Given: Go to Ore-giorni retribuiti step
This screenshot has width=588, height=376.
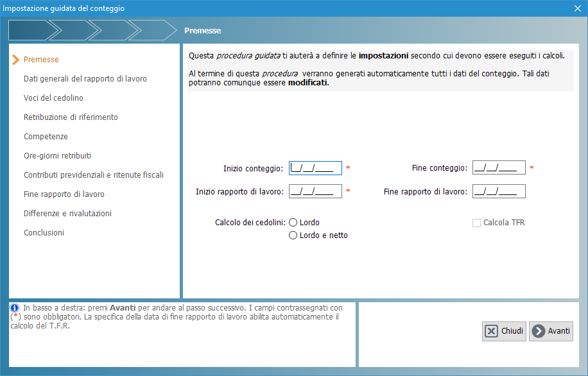Looking at the screenshot, I should coord(57,155).
